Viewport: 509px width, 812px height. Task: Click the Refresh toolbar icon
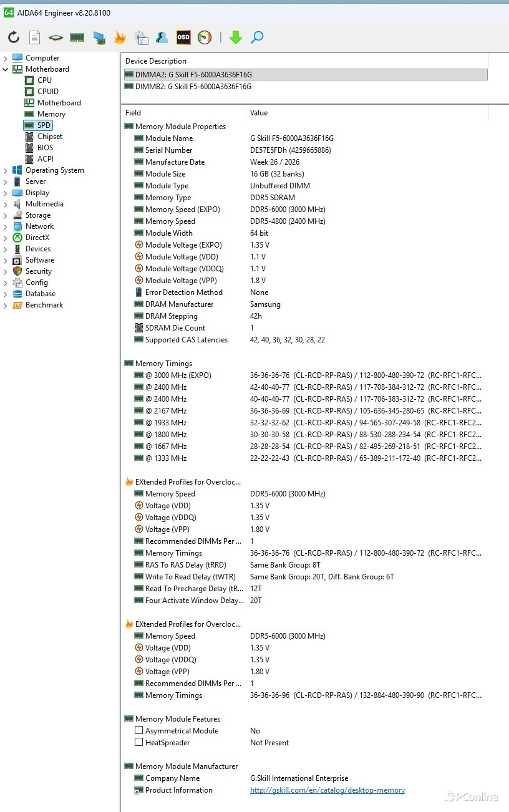tap(14, 37)
